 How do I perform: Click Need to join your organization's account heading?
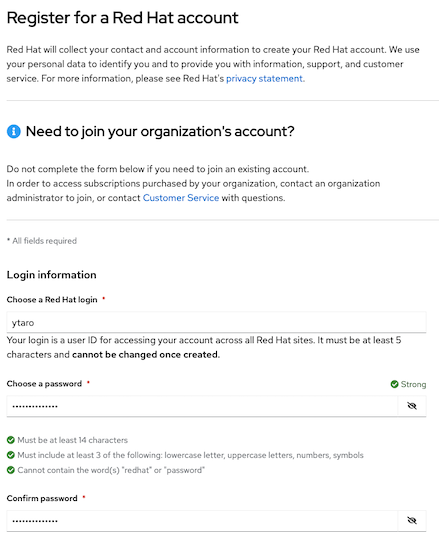point(160,131)
